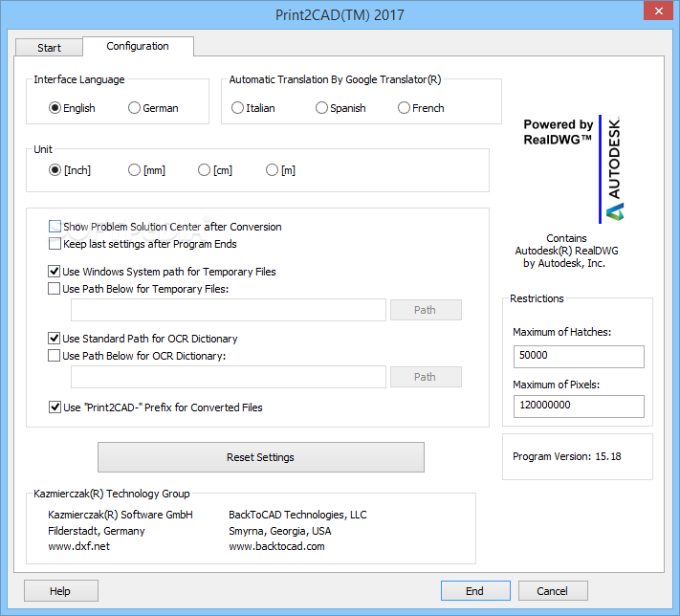
Task: Click the Kazmierczak(R) Software GmbH text
Action: (x=121, y=515)
